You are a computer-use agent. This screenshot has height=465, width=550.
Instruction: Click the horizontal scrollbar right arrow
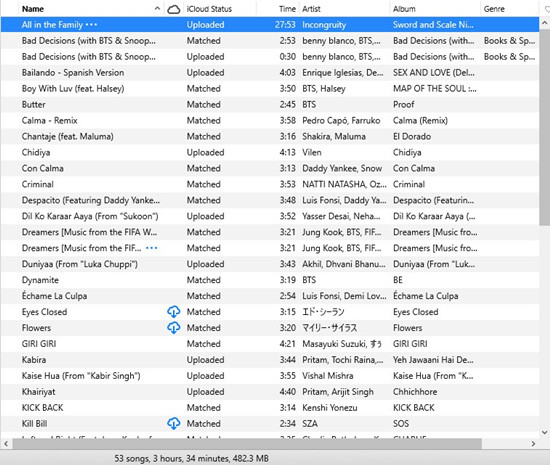tap(533, 444)
